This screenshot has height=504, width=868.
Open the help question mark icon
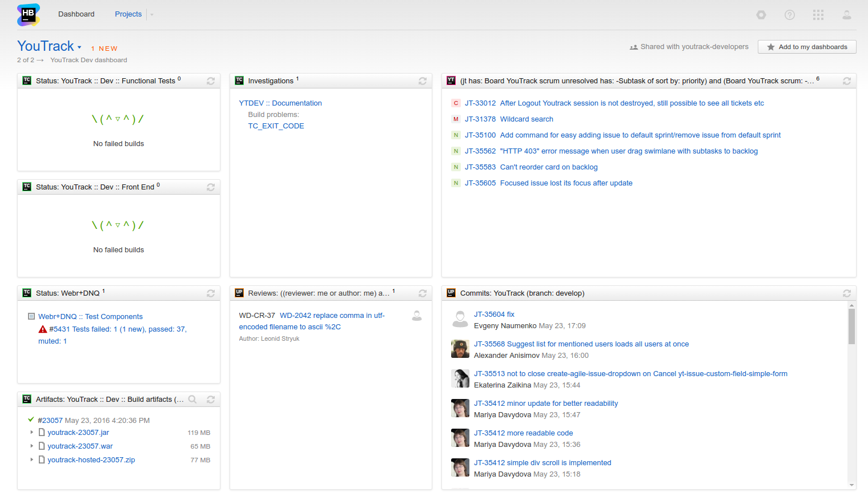790,15
